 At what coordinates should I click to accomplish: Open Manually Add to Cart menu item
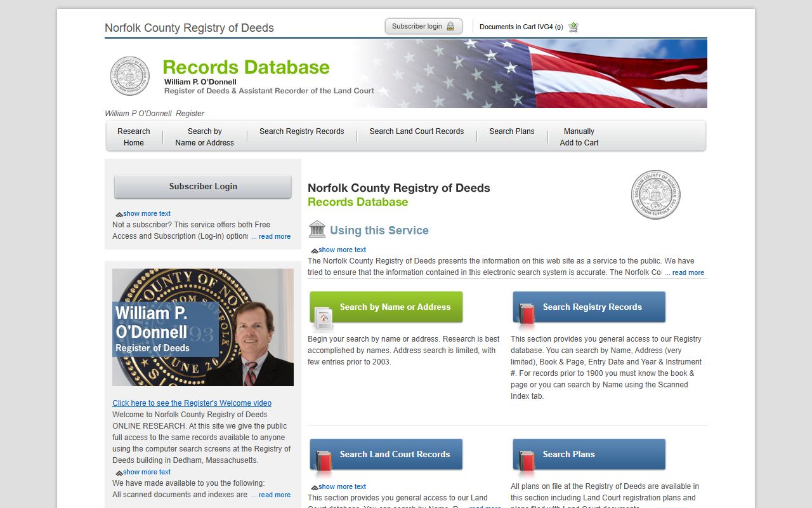tap(579, 137)
